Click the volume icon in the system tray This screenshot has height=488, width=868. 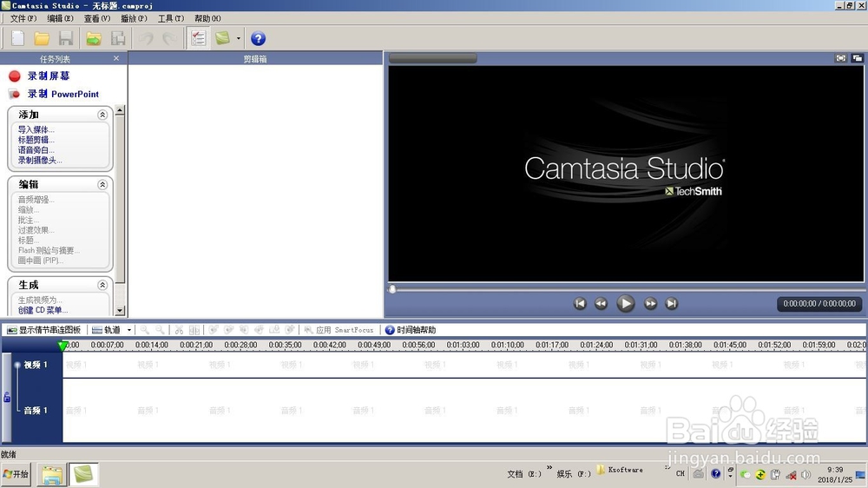[806, 475]
